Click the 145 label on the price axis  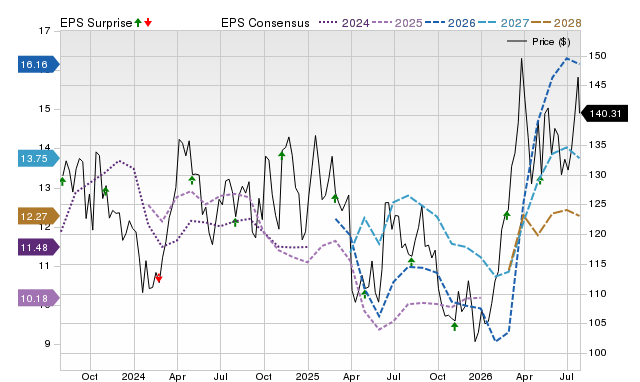[597, 85]
